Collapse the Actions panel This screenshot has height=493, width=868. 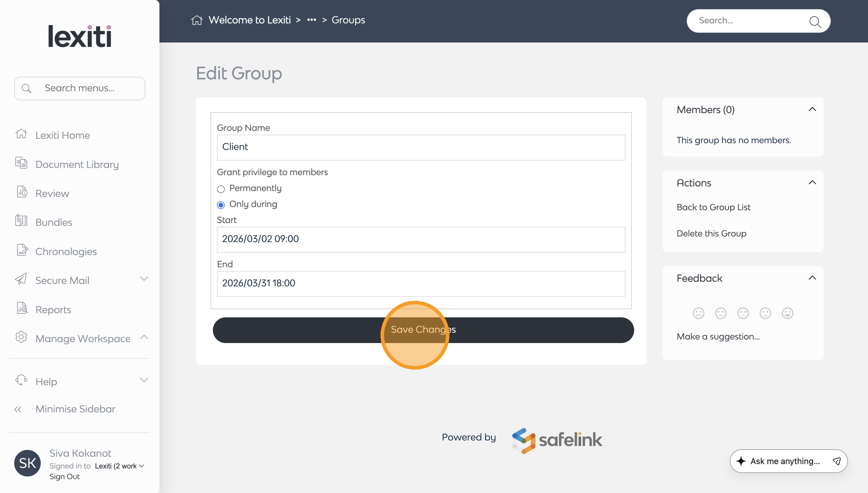(x=812, y=182)
